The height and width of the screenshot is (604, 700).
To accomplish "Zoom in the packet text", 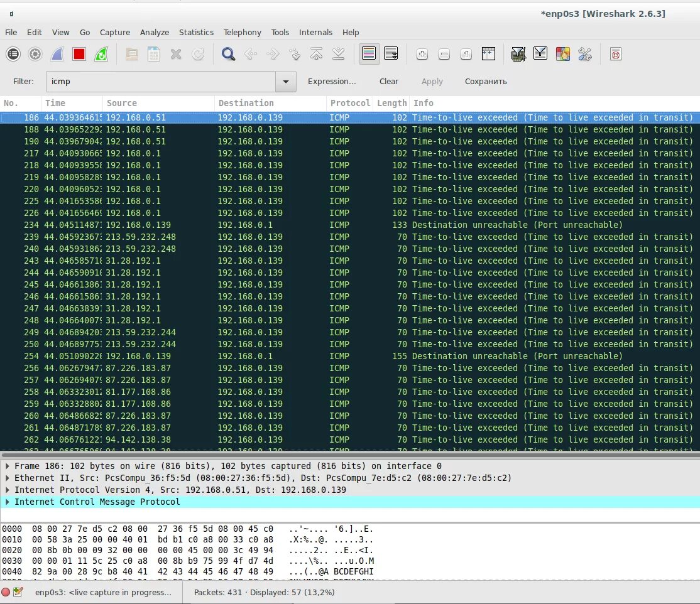I will pos(422,55).
